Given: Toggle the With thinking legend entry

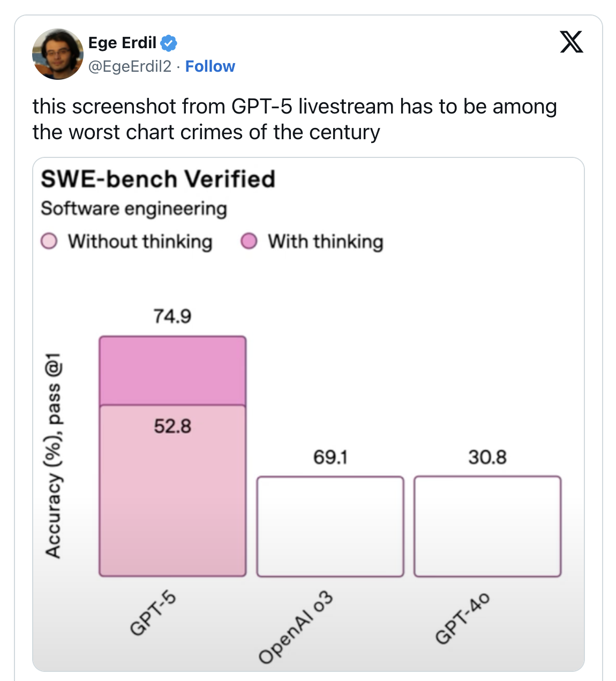Looking at the screenshot, I should click(x=326, y=242).
